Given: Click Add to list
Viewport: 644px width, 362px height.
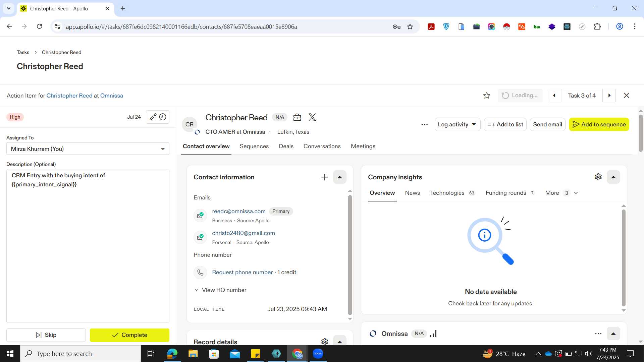Looking at the screenshot, I should (505, 124).
